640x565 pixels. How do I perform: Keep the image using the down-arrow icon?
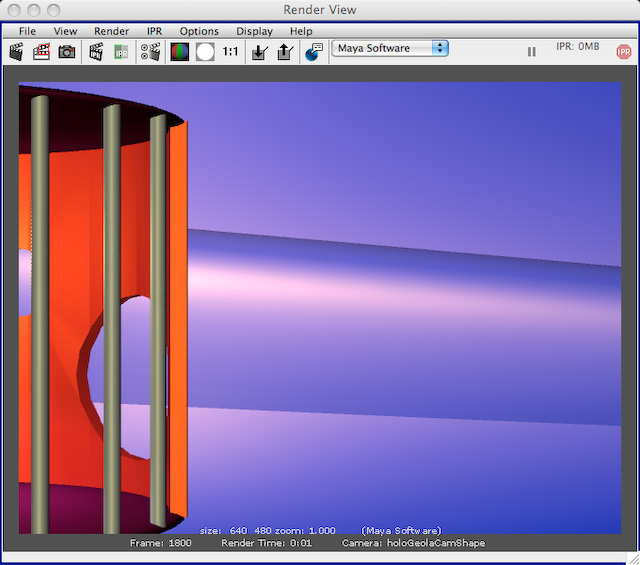(x=260, y=51)
